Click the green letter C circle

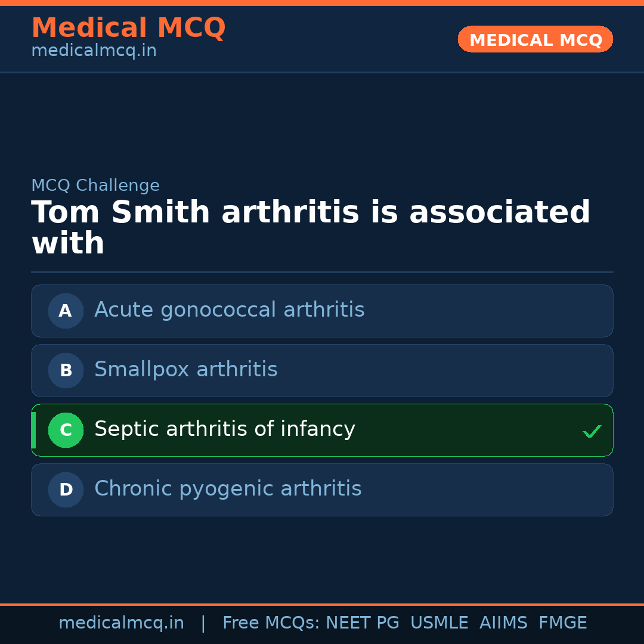pos(66,430)
